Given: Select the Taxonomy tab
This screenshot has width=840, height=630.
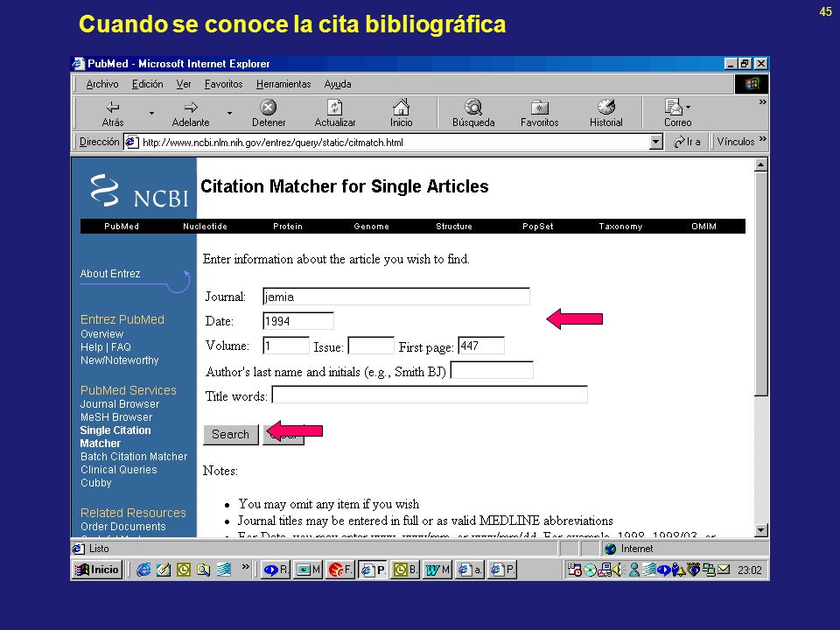Looking at the screenshot, I should [620, 226].
